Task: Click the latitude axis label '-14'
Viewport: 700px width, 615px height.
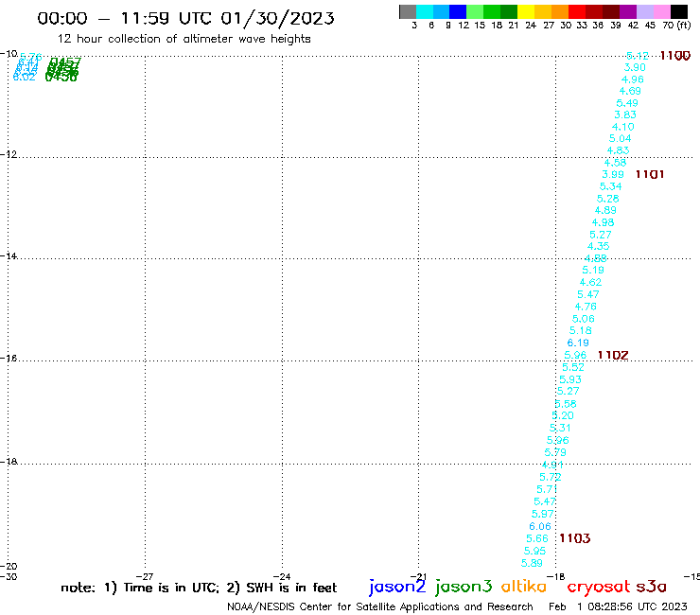Action: point(9,255)
